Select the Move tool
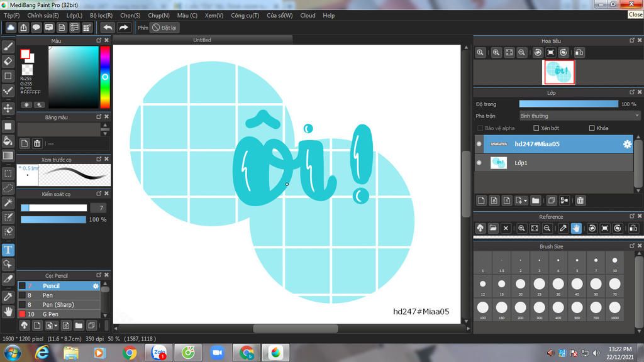Screen dimensions: 644x362 click(8, 108)
